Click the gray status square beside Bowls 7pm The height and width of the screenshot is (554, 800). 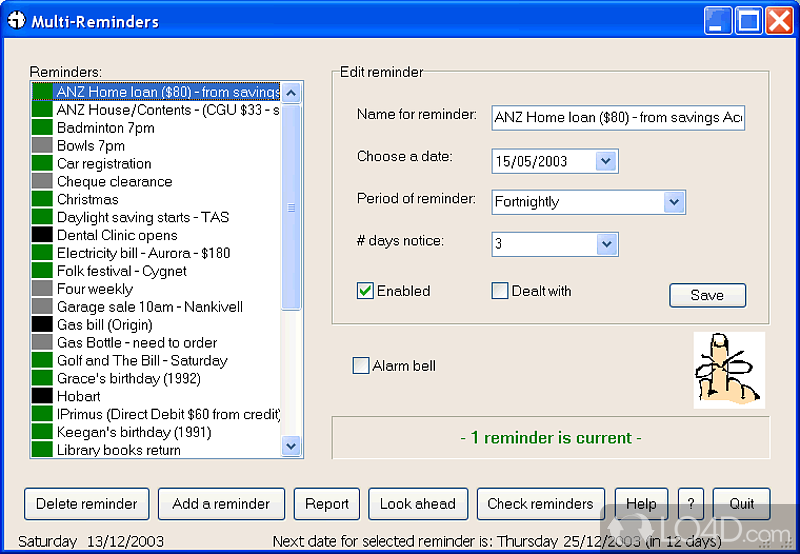42,145
